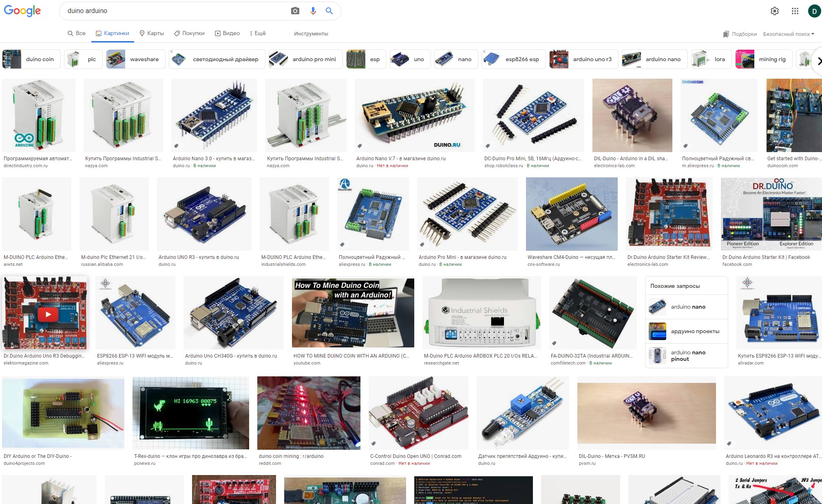Select the duino coin filter chip
822x504 pixels.
[31, 59]
